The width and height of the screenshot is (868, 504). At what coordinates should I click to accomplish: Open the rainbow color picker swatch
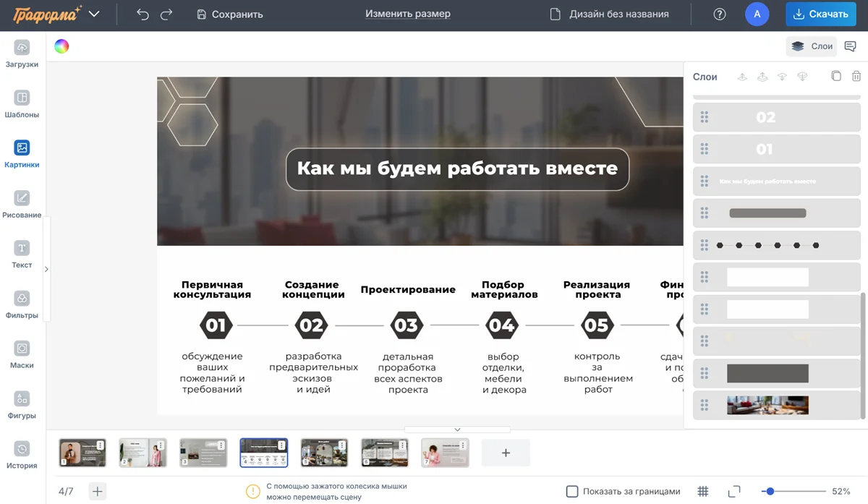click(61, 46)
